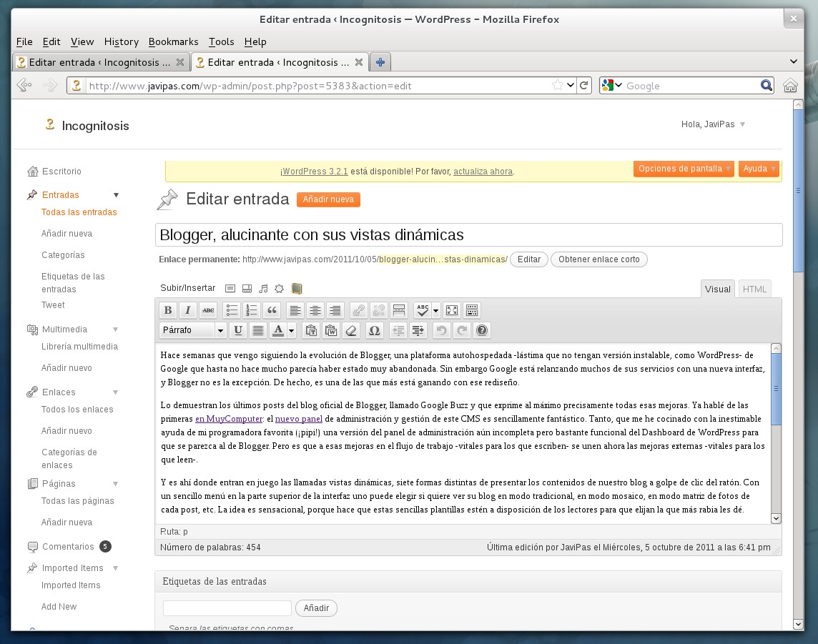The image size is (818, 644).
Task: Insert a special character (Omega)
Action: [374, 330]
